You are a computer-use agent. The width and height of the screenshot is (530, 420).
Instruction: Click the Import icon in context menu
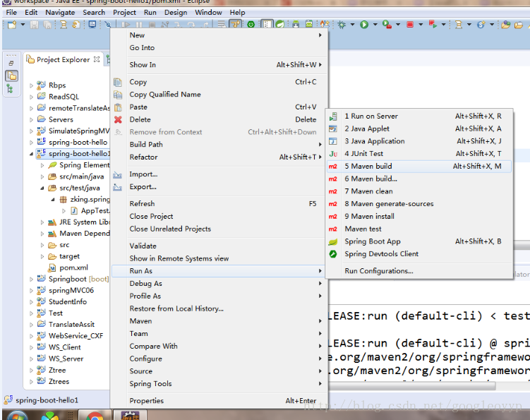point(117,174)
